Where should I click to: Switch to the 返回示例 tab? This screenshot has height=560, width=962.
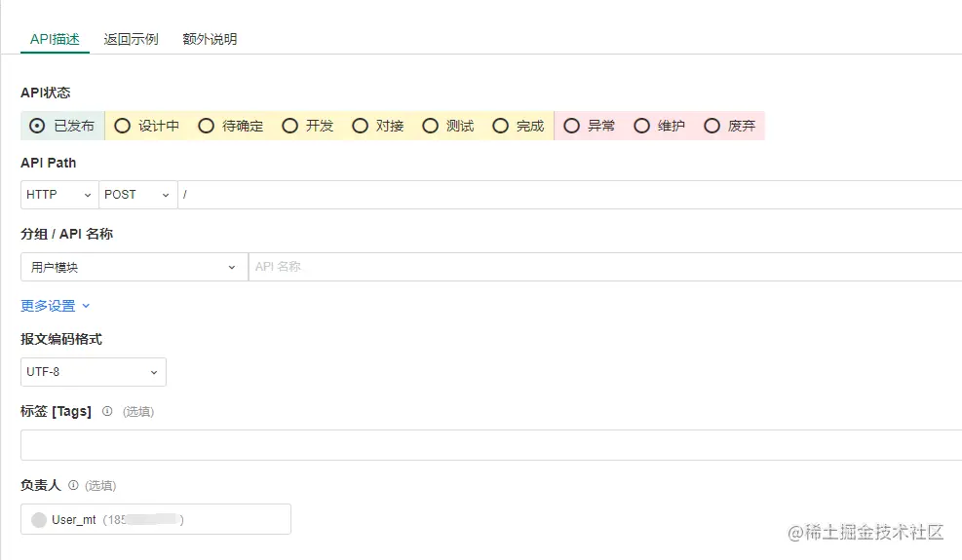(x=131, y=40)
